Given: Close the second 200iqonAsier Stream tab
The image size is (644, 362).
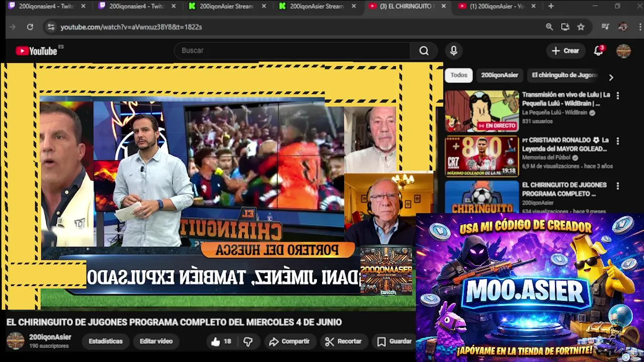Looking at the screenshot, I should point(354,6).
